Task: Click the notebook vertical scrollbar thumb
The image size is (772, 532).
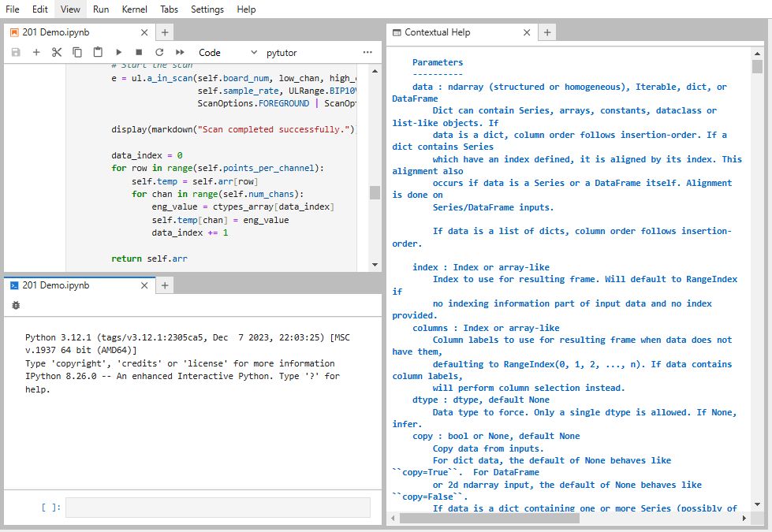Action: point(375,192)
